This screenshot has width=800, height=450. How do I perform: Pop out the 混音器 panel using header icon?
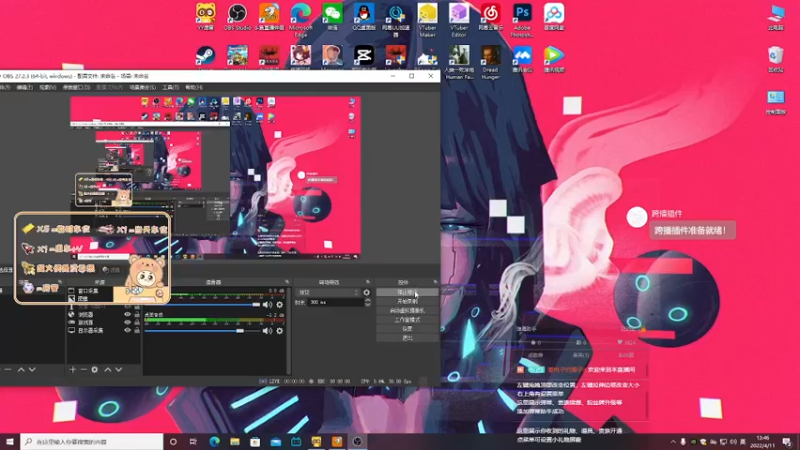point(287,282)
